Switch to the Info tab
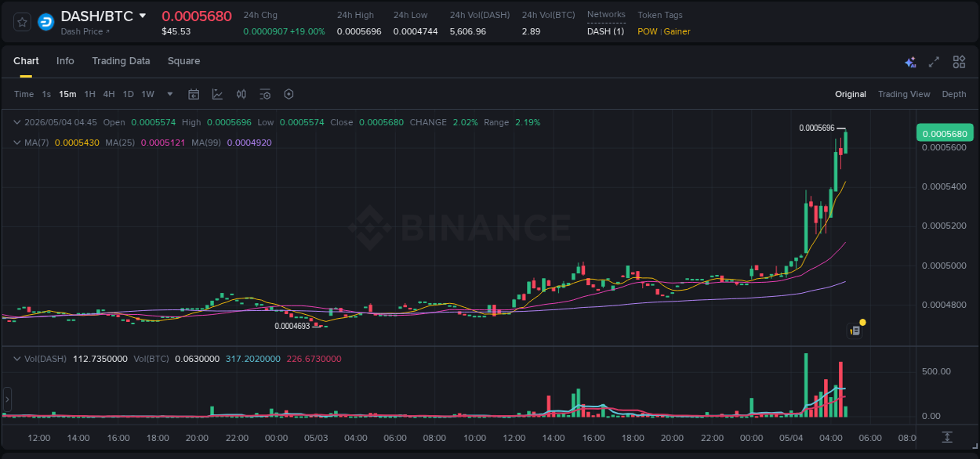This screenshot has width=980, height=459. [65, 61]
